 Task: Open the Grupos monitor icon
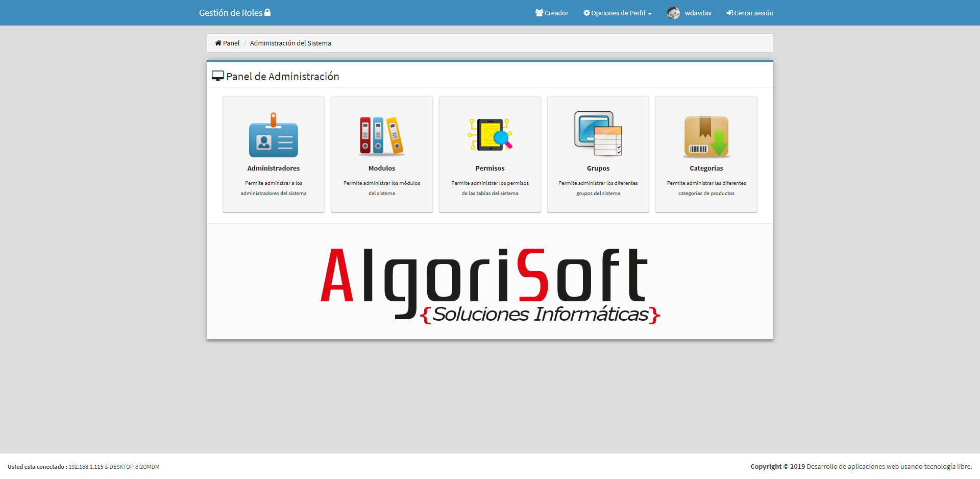click(x=598, y=134)
